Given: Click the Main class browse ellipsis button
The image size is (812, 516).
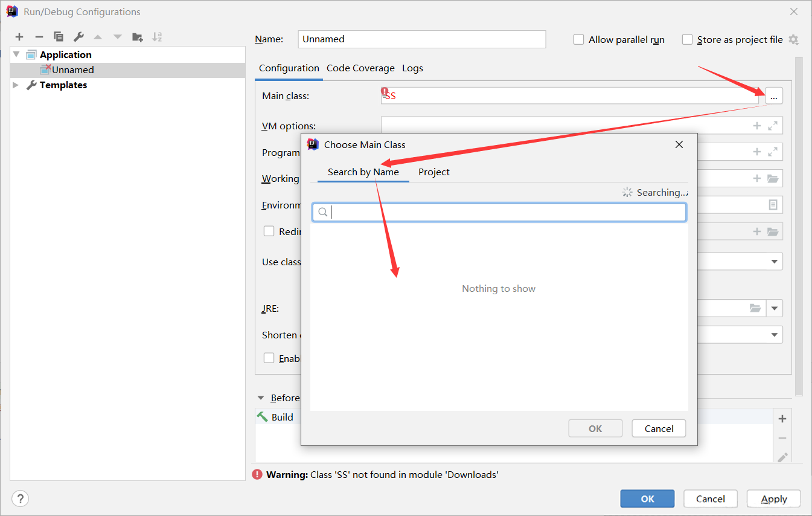Looking at the screenshot, I should point(773,96).
